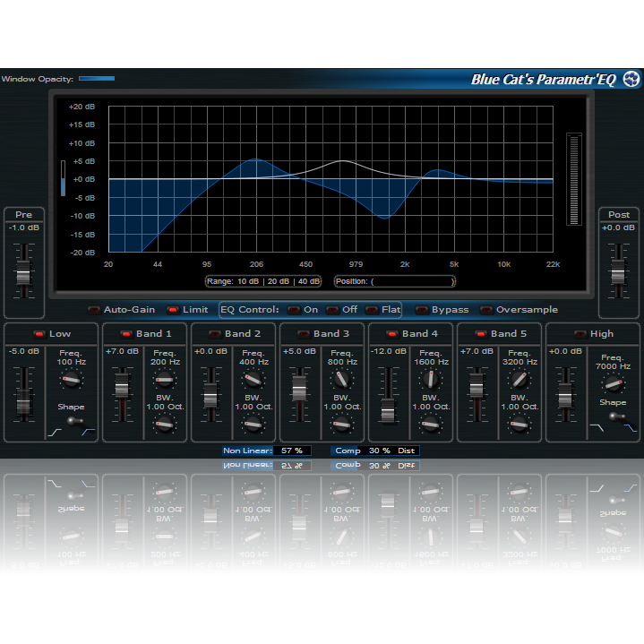
Task: Select high-pass shape icon in Low band
Action: point(89,431)
